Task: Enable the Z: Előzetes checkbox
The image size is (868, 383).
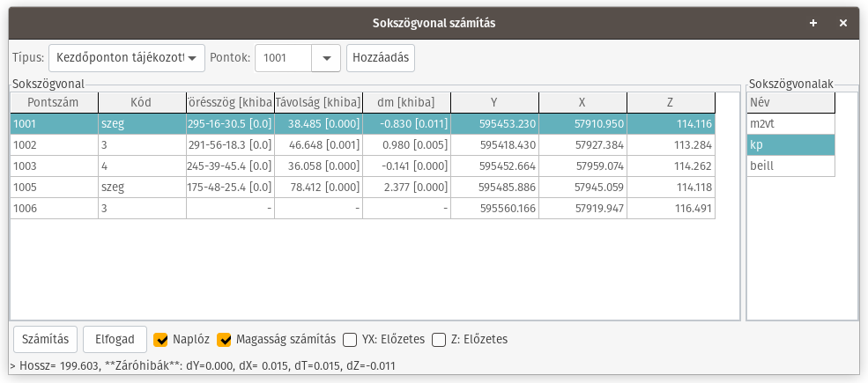Action: click(439, 339)
